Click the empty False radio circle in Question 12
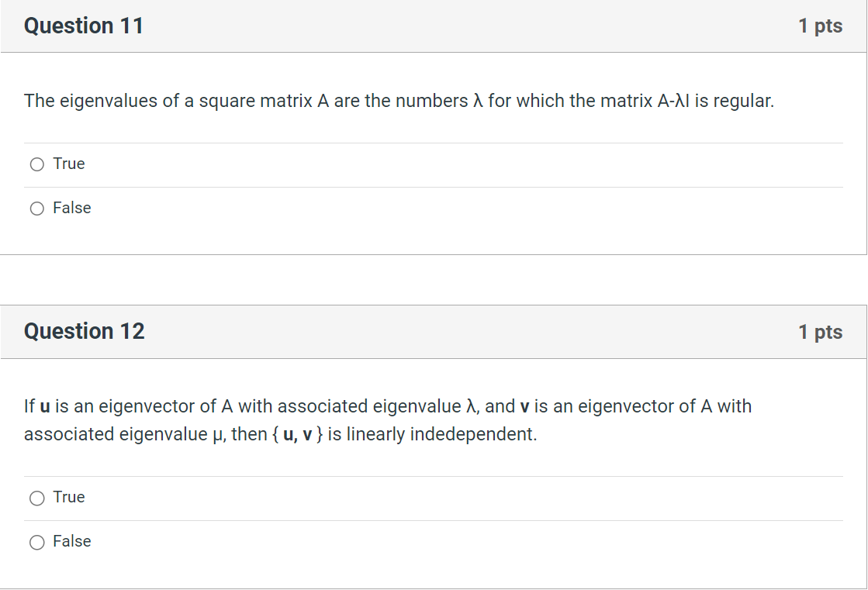Image resolution: width=868 pixels, height=590 pixels. click(x=36, y=542)
